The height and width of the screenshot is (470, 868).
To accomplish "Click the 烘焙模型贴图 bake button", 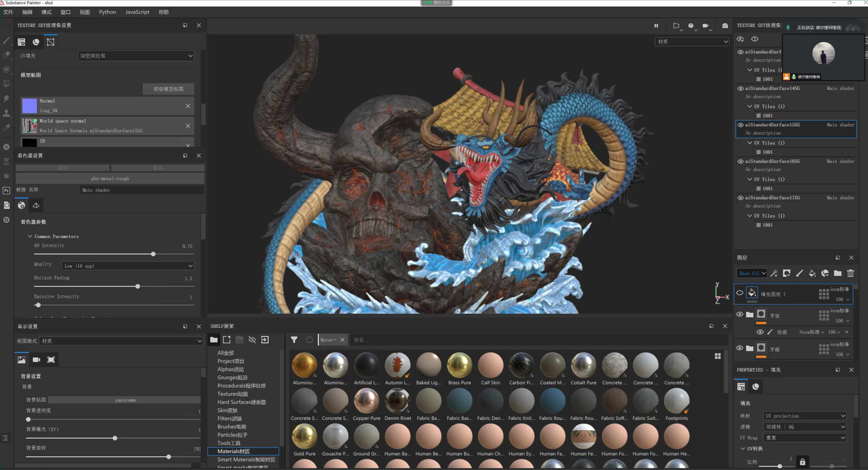I will point(168,89).
